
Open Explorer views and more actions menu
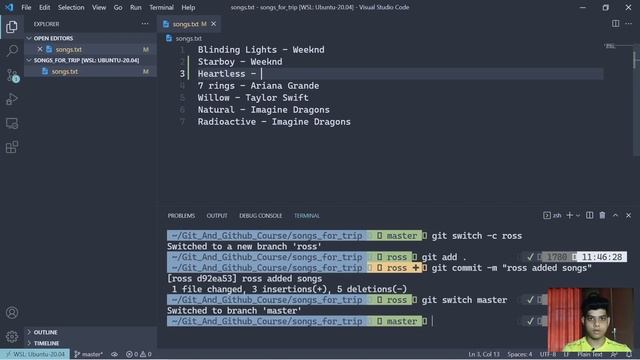[x=145, y=24]
